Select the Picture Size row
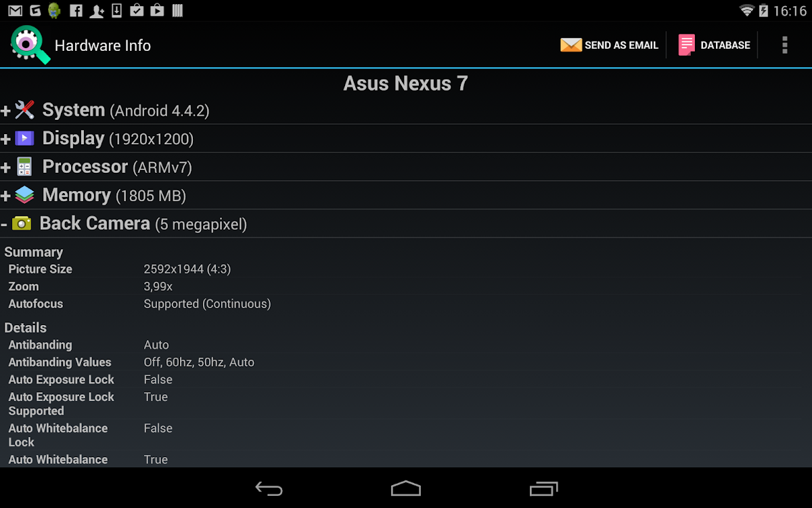Viewport: 812px width, 508px height. [x=406, y=269]
